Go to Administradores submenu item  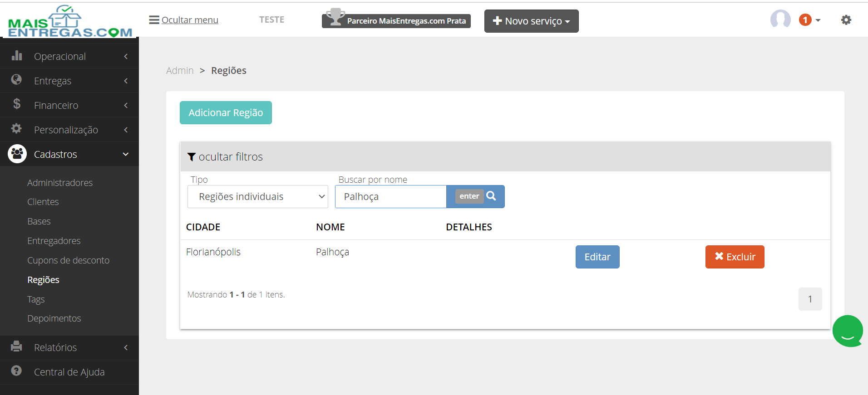point(60,183)
